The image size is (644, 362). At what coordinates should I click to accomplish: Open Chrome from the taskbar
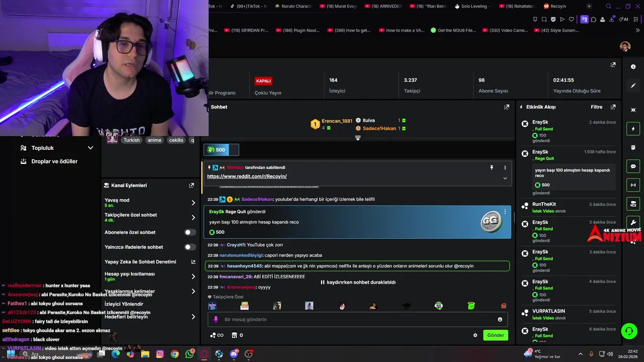pyautogui.click(x=175, y=354)
